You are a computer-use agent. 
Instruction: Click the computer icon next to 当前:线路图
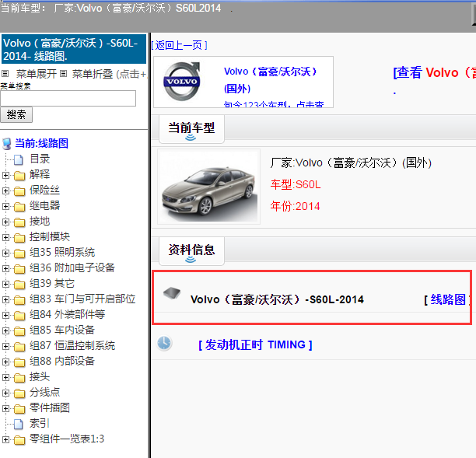[7, 144]
